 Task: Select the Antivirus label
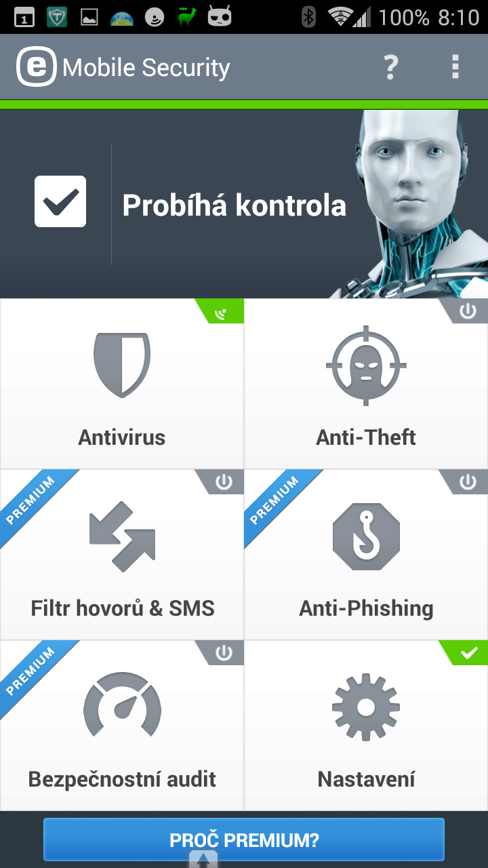click(122, 437)
